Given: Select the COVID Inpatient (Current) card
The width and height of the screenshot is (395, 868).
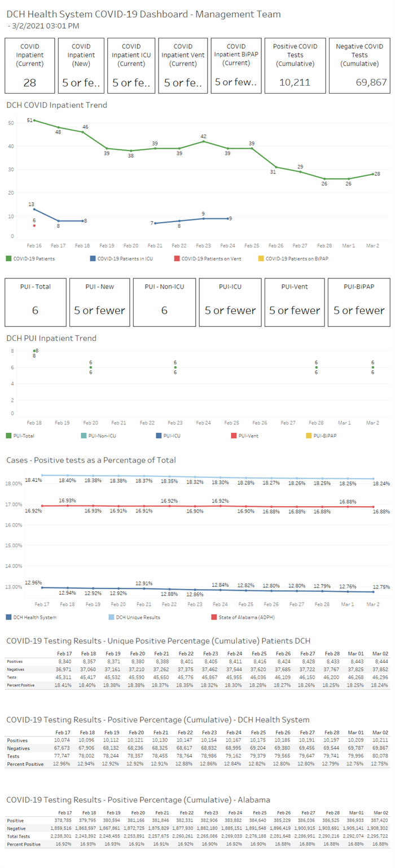Looking at the screenshot, I should [x=30, y=66].
